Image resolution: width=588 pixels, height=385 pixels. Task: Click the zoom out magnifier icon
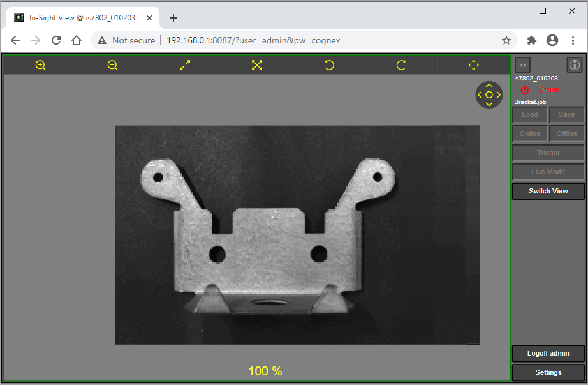pos(113,65)
